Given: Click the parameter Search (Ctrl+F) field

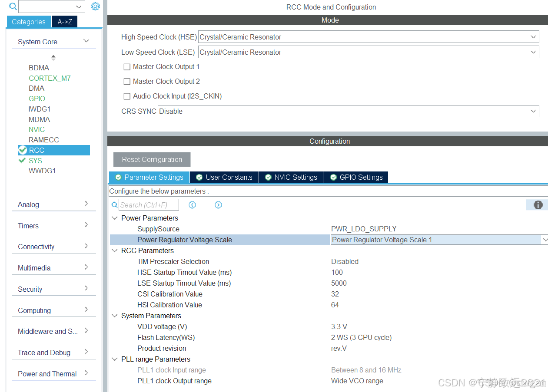Looking at the screenshot, I should point(149,205).
